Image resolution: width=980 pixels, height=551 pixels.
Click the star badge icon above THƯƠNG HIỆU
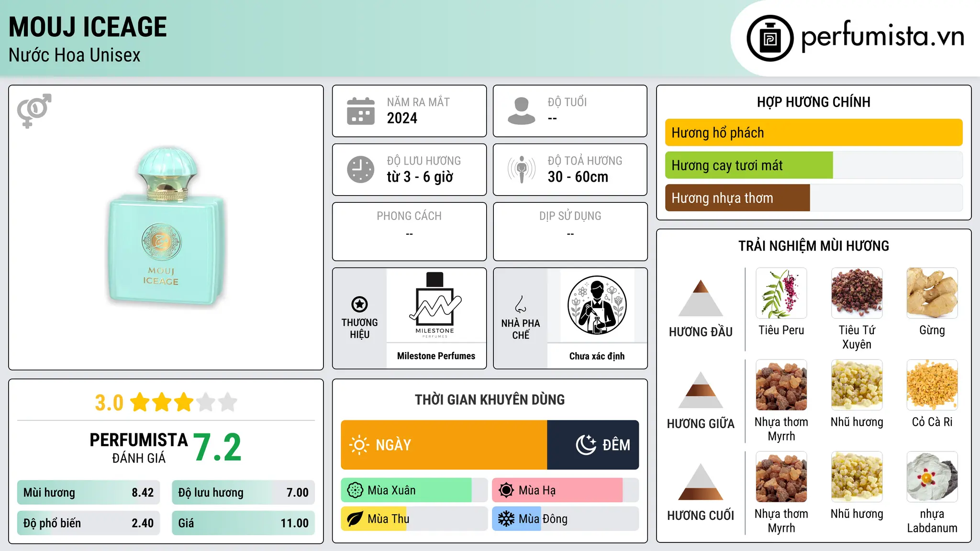tap(359, 304)
